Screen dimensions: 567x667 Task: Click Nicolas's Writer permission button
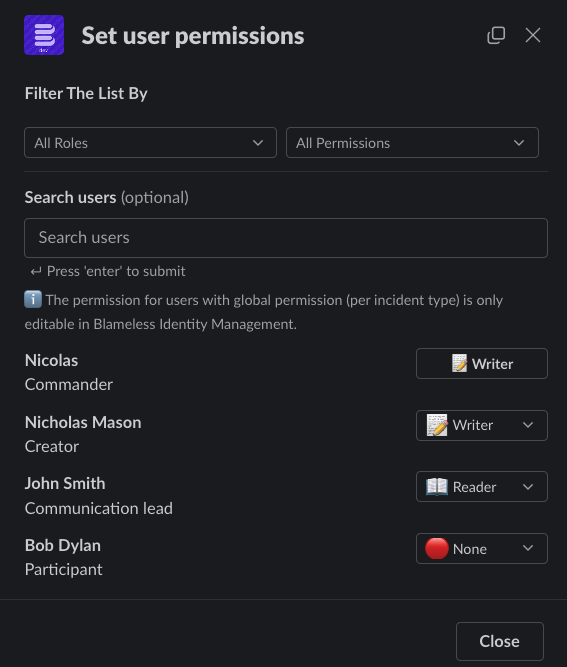coord(482,363)
